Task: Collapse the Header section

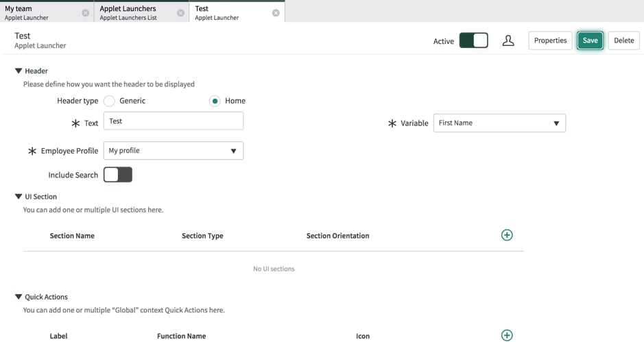Action: point(19,71)
